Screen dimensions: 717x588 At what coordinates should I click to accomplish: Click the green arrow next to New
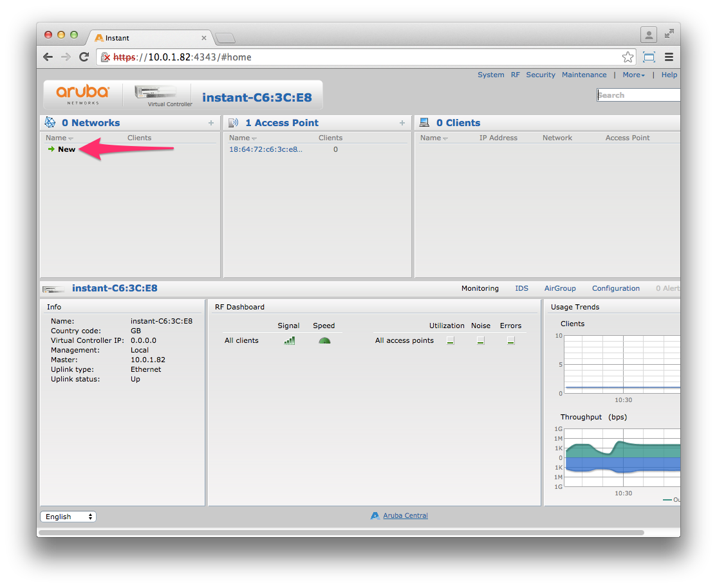(51, 149)
